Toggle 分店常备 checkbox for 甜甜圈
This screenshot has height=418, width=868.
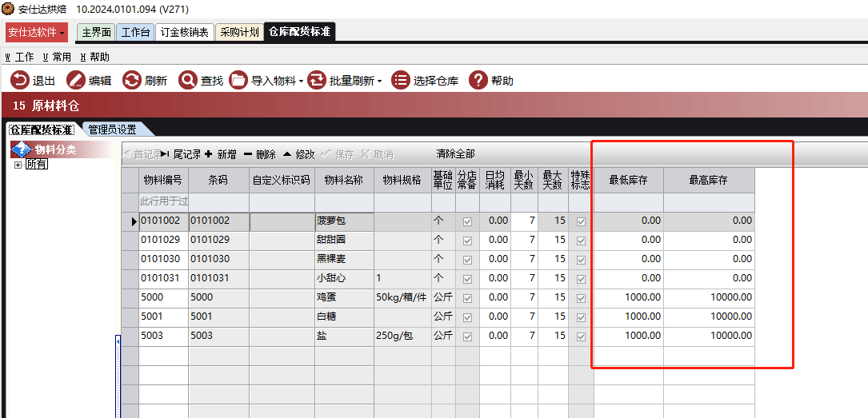coord(468,241)
